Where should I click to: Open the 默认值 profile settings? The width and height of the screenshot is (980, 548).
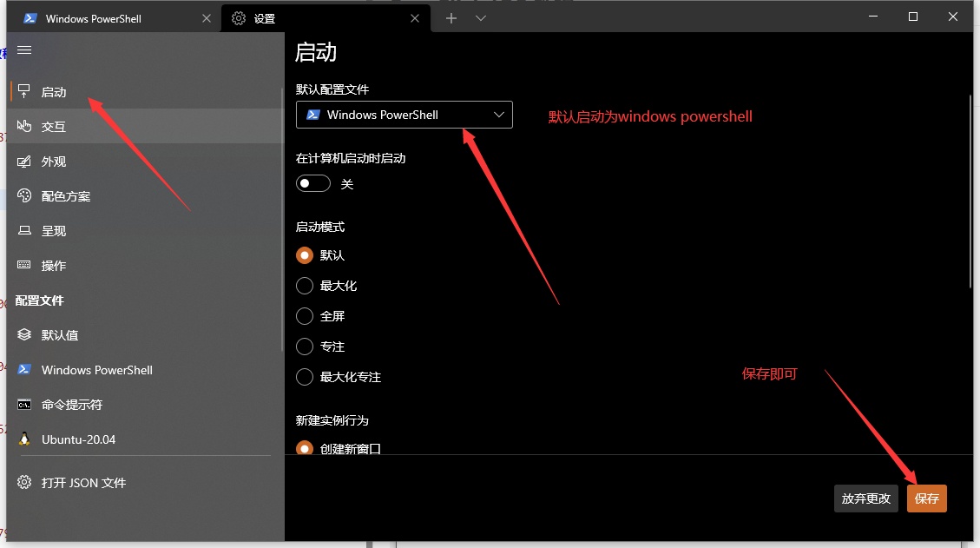[146, 334]
